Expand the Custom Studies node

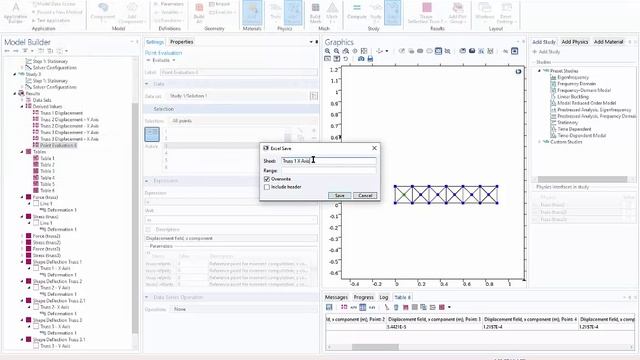tap(540, 142)
